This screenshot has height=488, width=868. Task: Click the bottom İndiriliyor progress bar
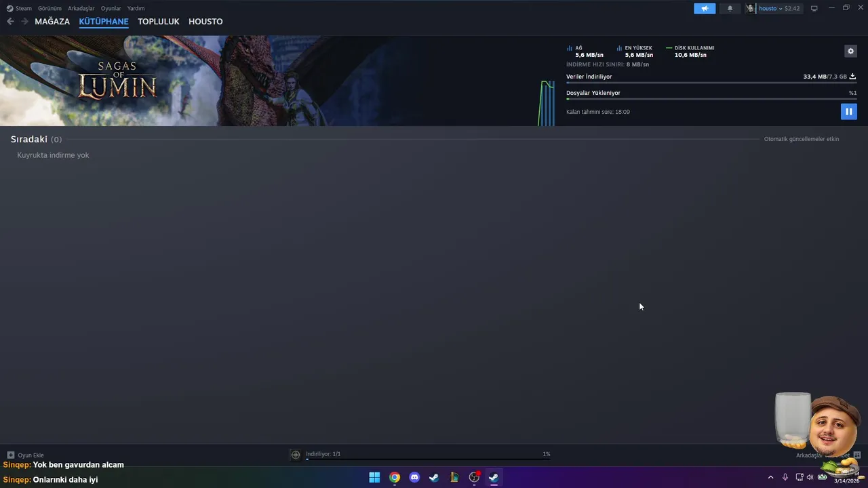[x=428, y=460]
